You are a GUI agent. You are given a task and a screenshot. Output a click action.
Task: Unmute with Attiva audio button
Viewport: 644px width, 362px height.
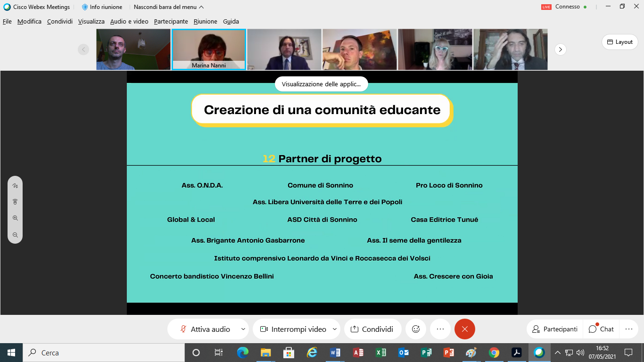click(206, 329)
